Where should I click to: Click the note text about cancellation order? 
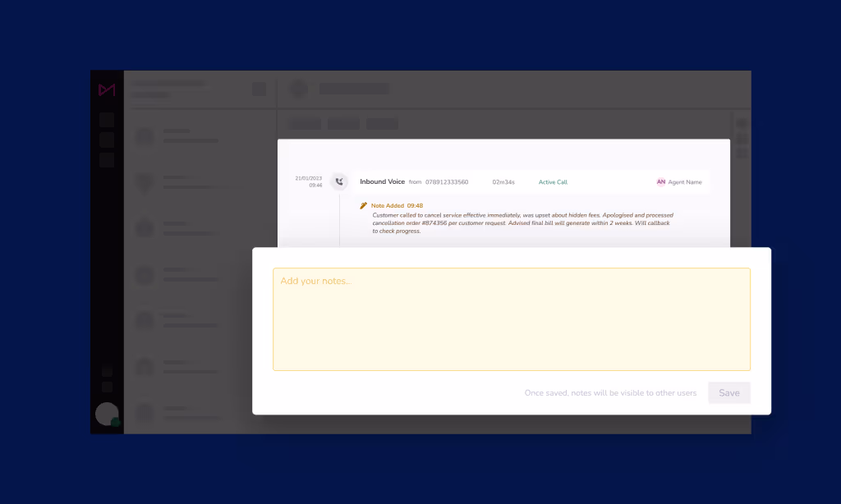[x=522, y=223]
